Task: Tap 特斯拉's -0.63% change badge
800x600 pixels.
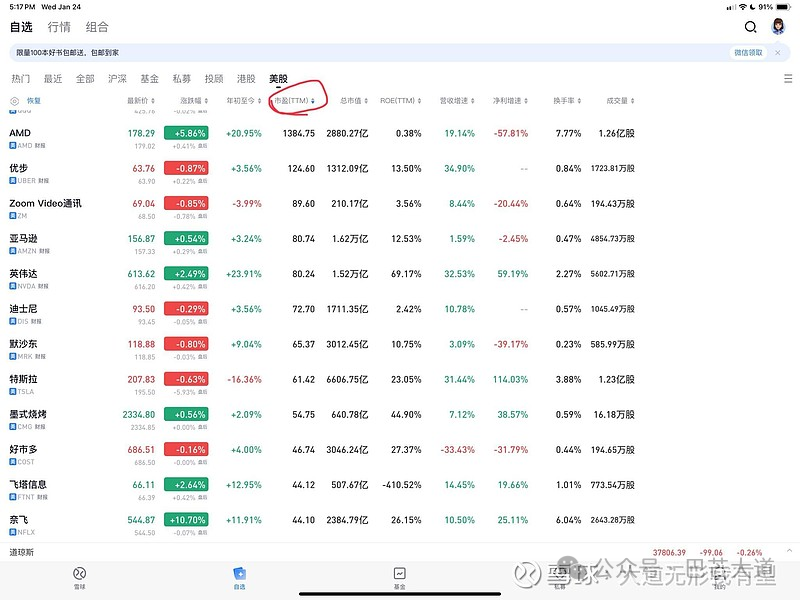Action: pyautogui.click(x=186, y=379)
